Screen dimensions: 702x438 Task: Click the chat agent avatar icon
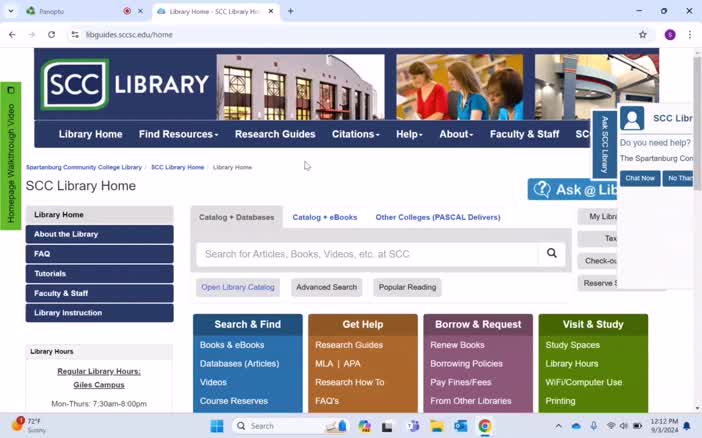[632, 118]
